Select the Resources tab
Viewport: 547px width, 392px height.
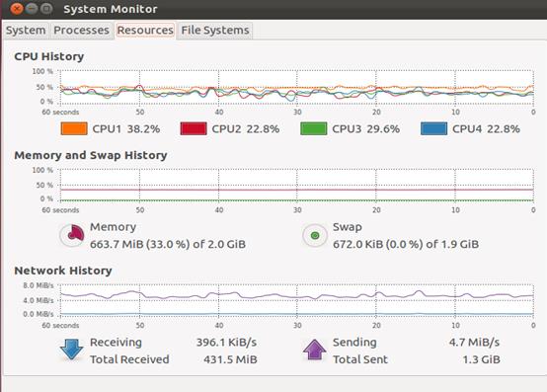145,31
